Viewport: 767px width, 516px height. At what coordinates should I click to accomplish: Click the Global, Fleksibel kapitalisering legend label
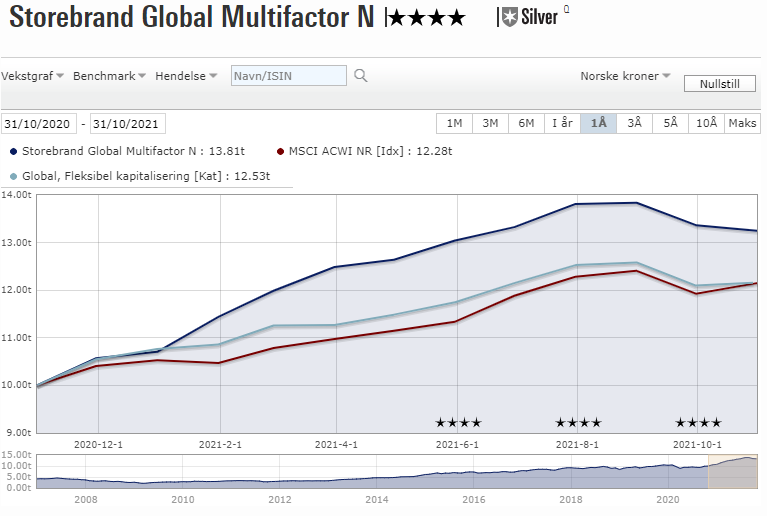[146, 176]
